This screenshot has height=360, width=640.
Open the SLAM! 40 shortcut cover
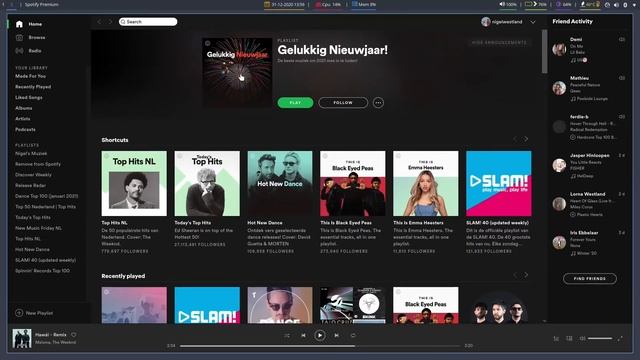(499, 184)
